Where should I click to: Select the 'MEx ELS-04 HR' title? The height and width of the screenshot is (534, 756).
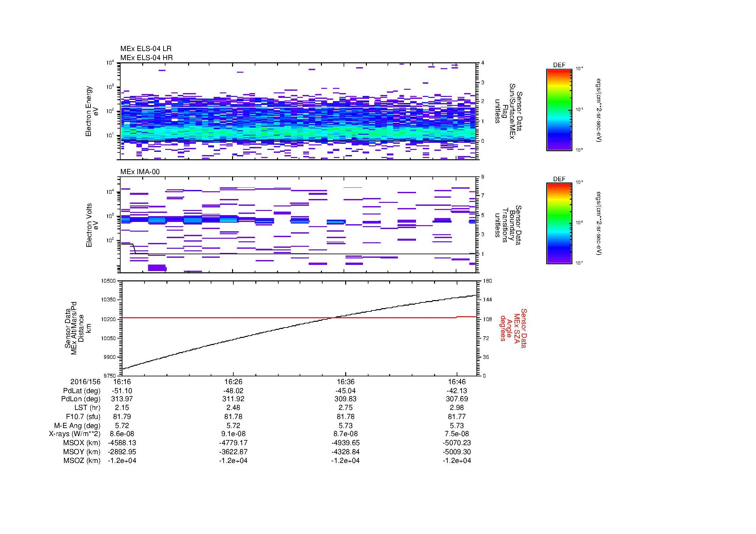[x=146, y=58]
